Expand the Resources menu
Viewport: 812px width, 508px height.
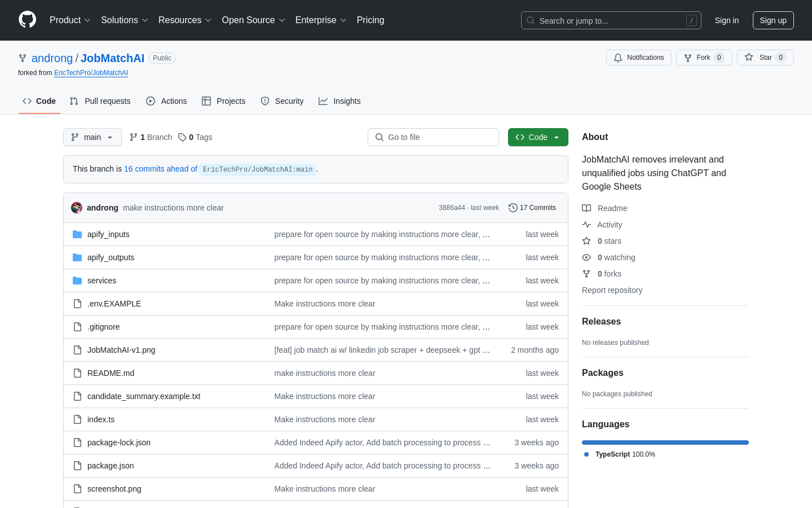tap(185, 20)
